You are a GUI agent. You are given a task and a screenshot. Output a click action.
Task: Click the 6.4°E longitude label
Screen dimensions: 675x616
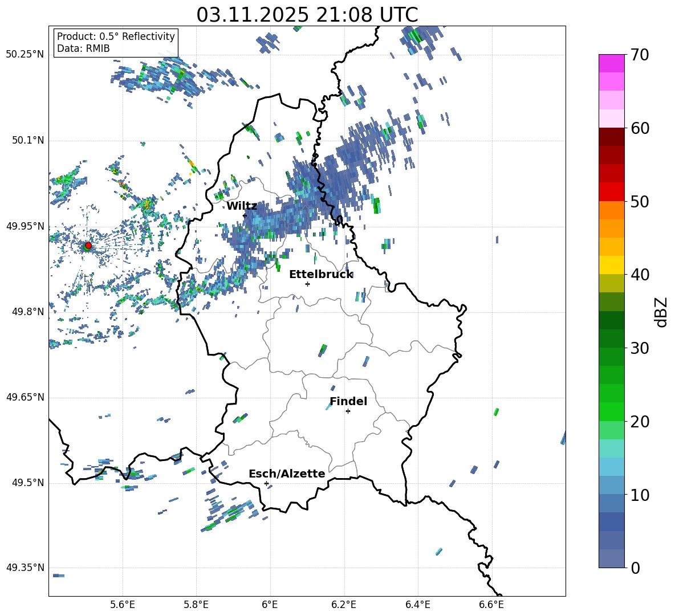pyautogui.click(x=417, y=605)
